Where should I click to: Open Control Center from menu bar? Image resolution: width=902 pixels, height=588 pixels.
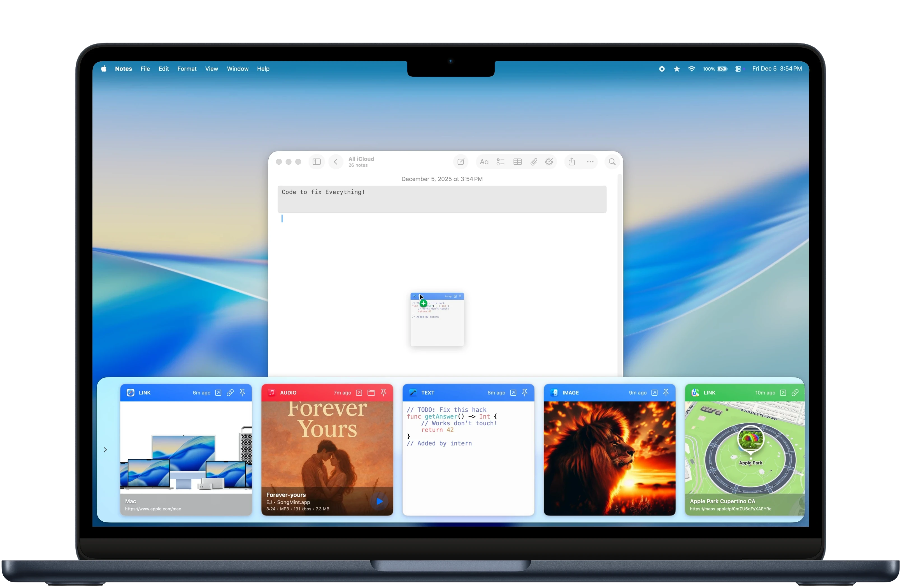click(x=738, y=69)
